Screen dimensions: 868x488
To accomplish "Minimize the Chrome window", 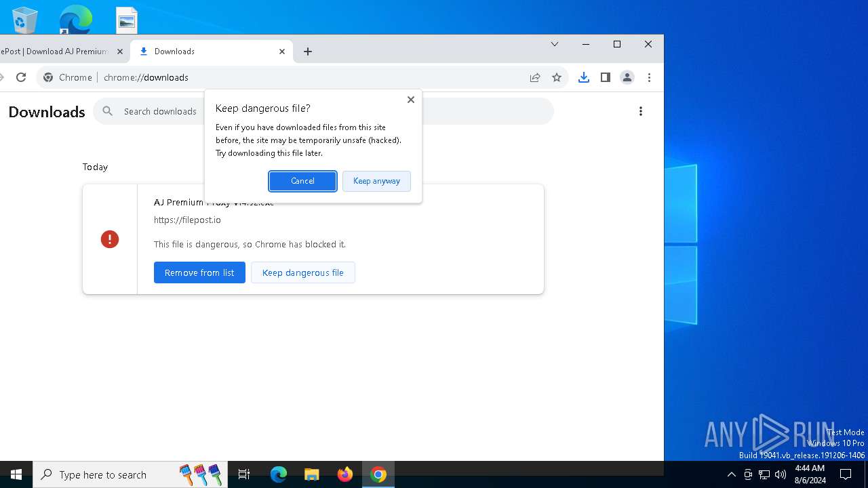I will pos(586,44).
